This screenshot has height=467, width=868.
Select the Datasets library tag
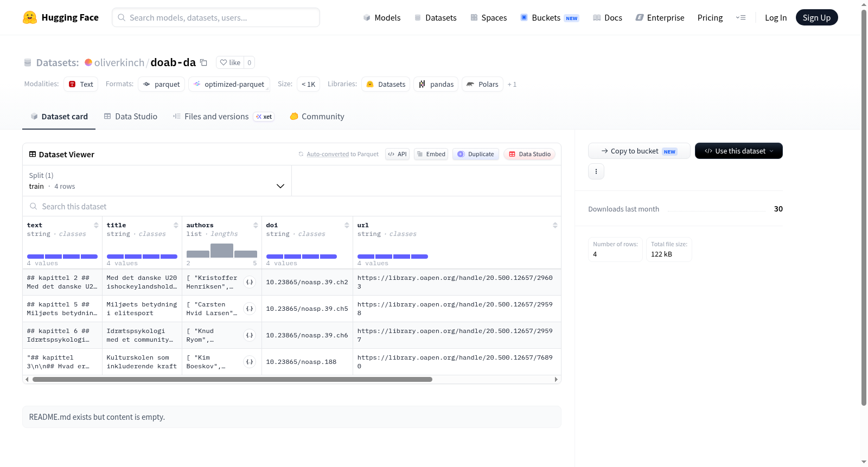386,84
